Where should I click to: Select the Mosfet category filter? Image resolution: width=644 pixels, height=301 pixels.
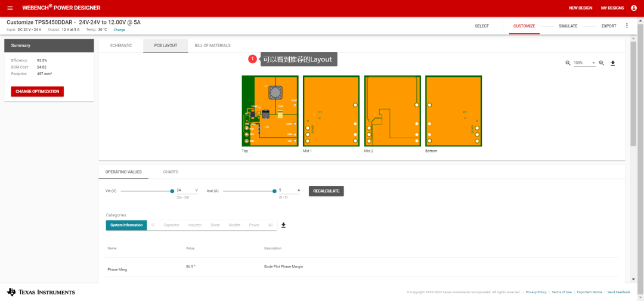coord(234,225)
